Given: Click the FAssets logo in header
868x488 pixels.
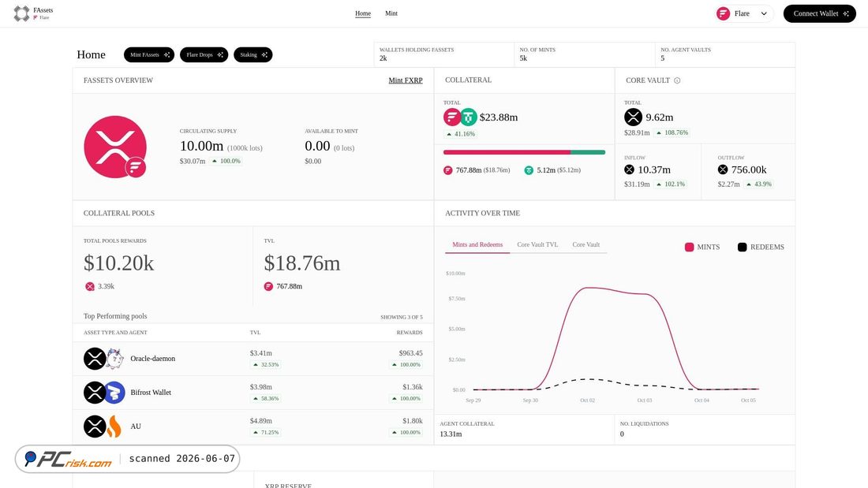Looking at the screenshot, I should click(x=33, y=13).
